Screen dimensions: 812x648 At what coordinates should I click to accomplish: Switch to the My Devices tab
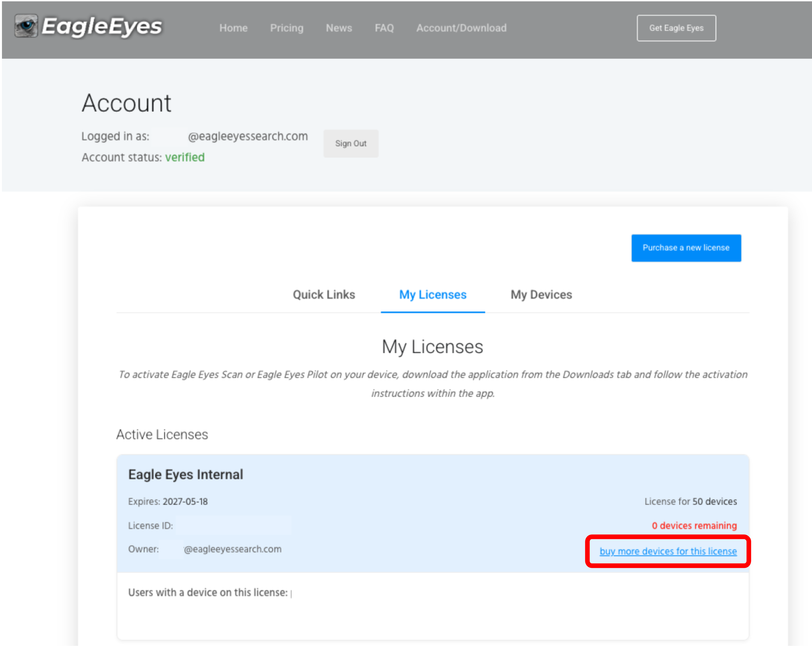click(x=541, y=294)
